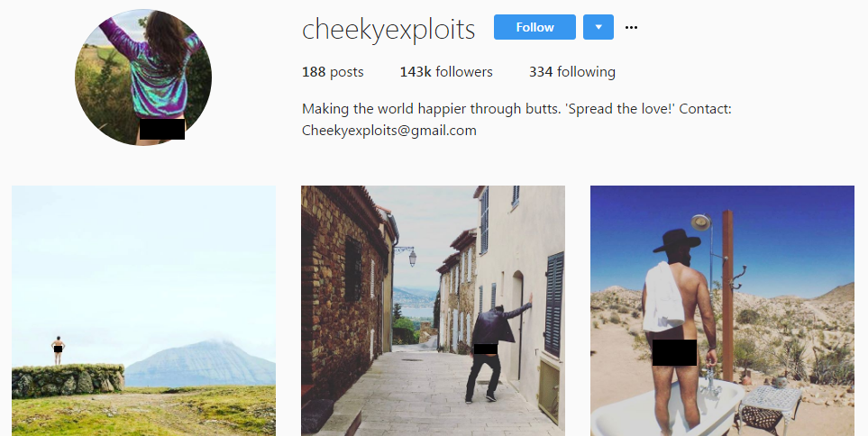Open the village street post thumbnail
The height and width of the screenshot is (436, 868).
click(433, 311)
